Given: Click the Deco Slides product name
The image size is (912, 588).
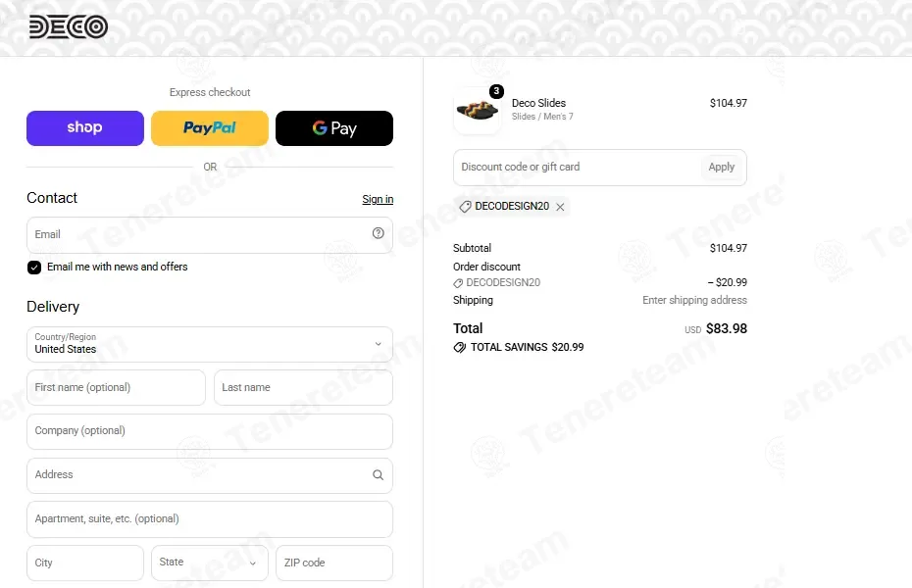Looking at the screenshot, I should point(538,103).
